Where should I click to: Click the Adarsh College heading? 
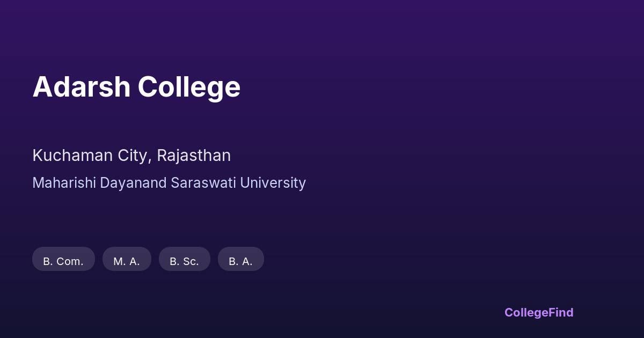(x=136, y=87)
